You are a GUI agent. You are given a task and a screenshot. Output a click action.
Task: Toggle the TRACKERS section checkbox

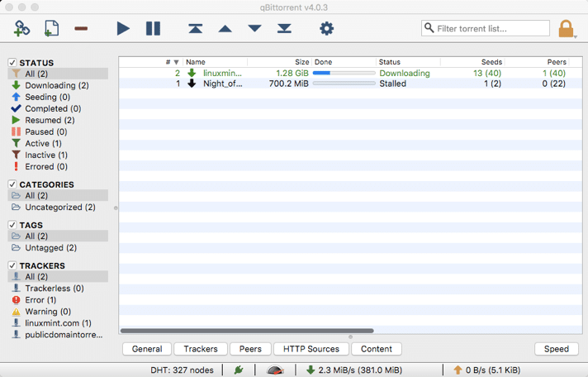tap(12, 265)
